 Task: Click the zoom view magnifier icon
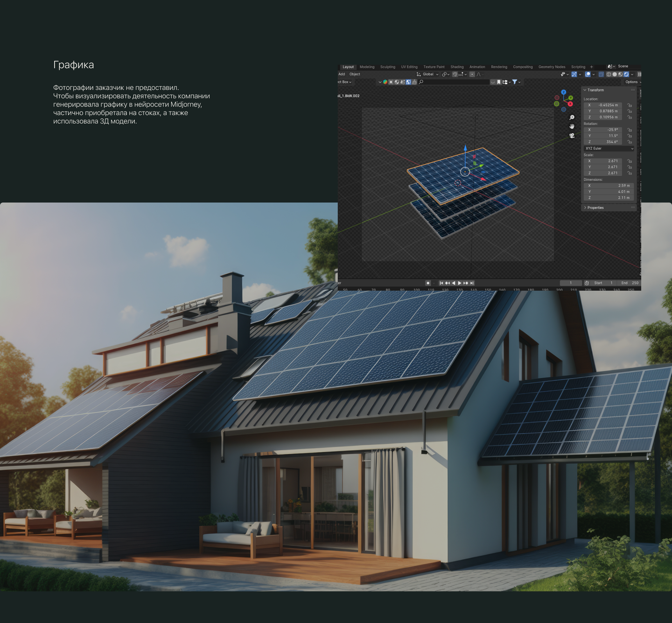(572, 118)
